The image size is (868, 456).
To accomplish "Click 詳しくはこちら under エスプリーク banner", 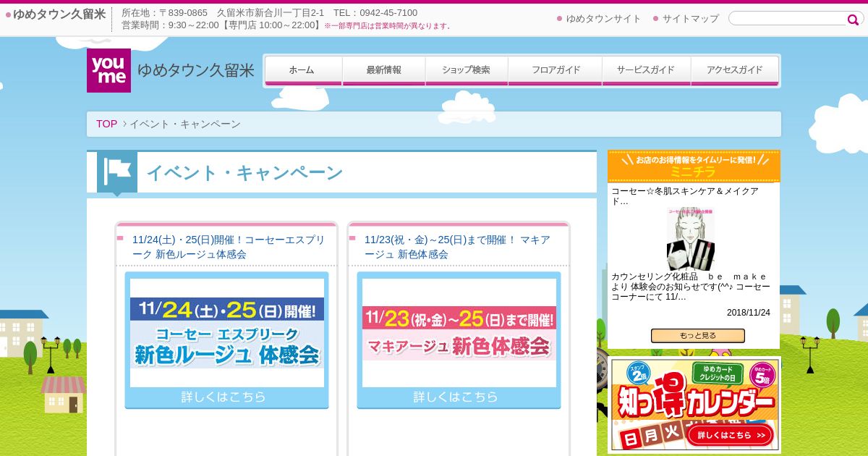I will (x=224, y=397).
